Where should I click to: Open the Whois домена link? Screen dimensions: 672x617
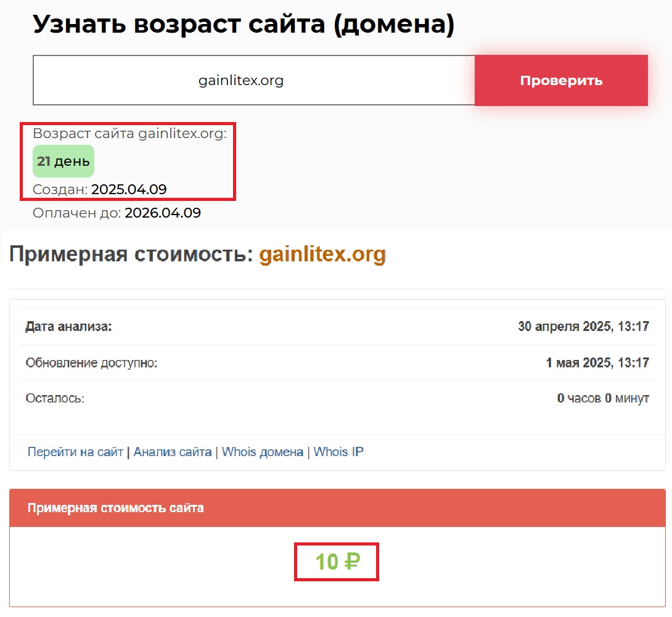coord(262,452)
